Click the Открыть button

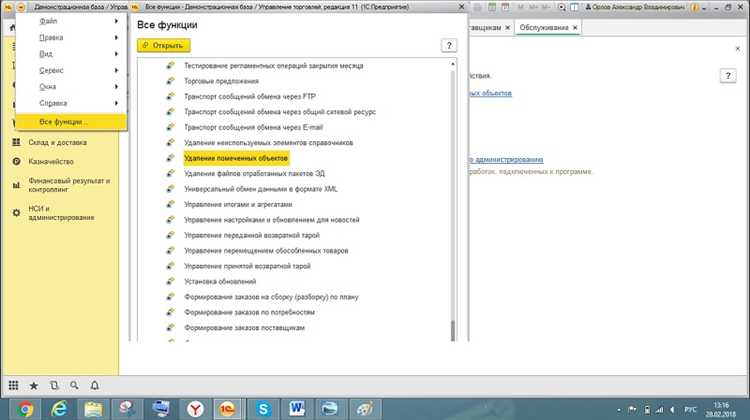tap(164, 45)
